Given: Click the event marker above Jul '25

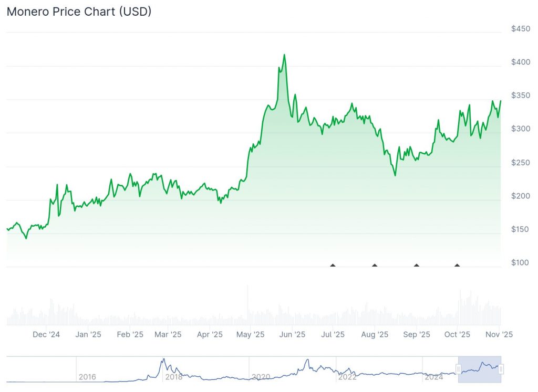Looking at the screenshot, I should [333, 265].
